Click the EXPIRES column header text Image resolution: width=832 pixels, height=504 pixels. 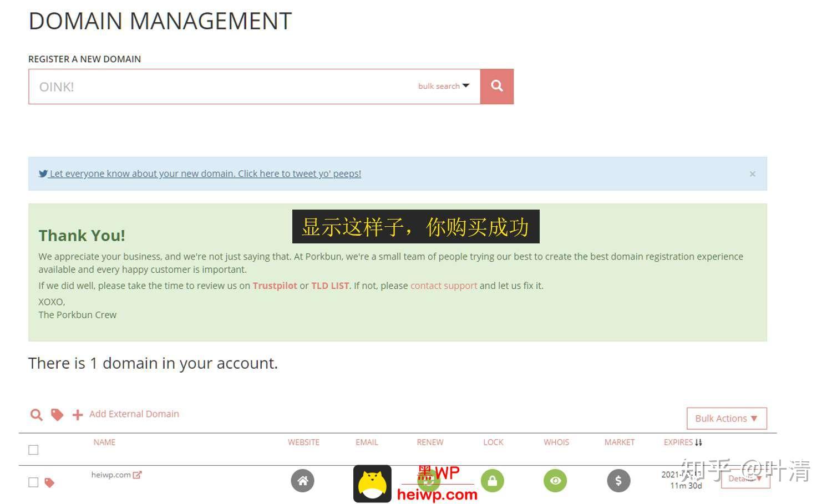(x=678, y=442)
